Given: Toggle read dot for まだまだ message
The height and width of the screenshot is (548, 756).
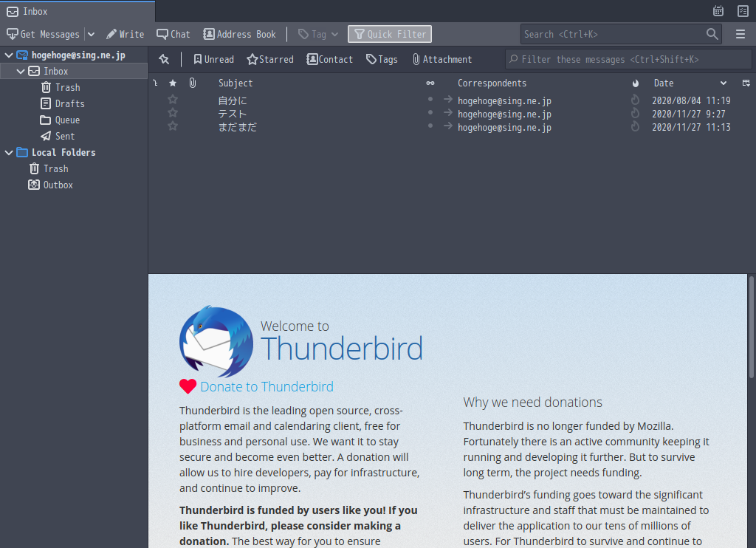Looking at the screenshot, I should click(430, 126).
